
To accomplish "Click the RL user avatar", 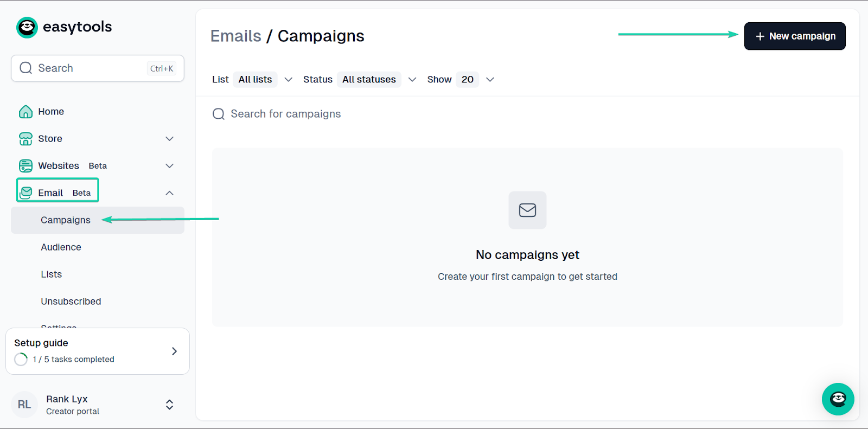I will [x=24, y=405].
